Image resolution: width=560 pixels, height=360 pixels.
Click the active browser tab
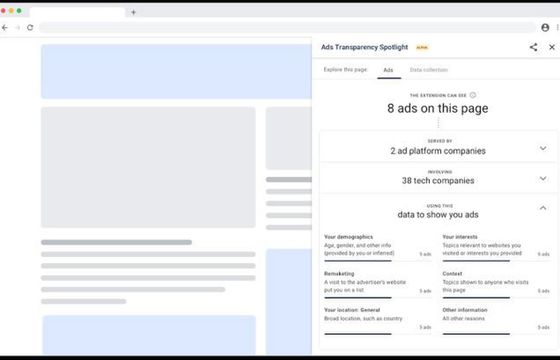pyautogui.click(x=77, y=12)
